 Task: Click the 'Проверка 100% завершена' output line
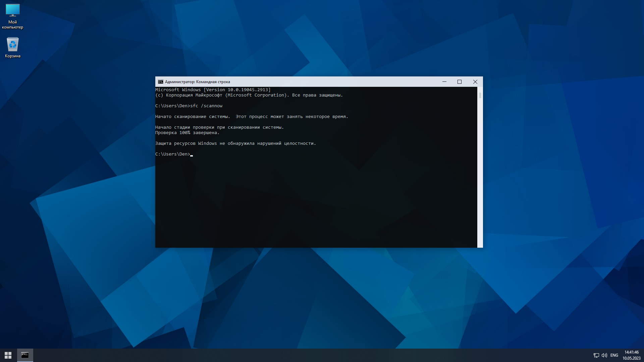187,133
